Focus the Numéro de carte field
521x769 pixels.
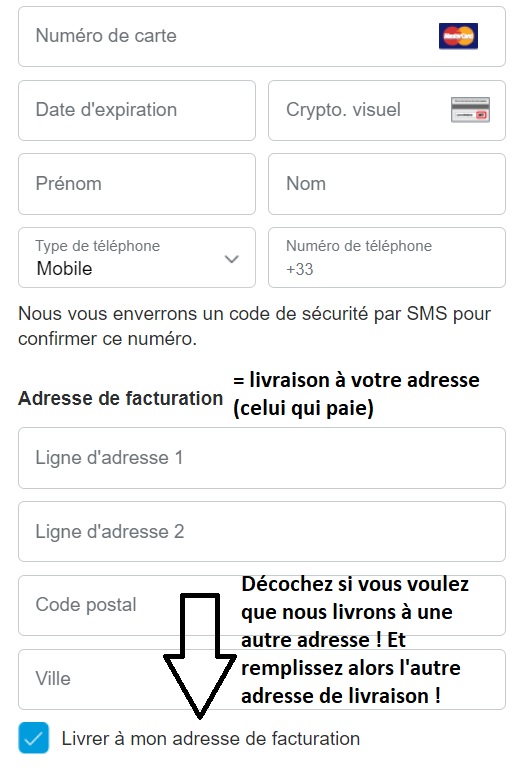click(x=261, y=36)
